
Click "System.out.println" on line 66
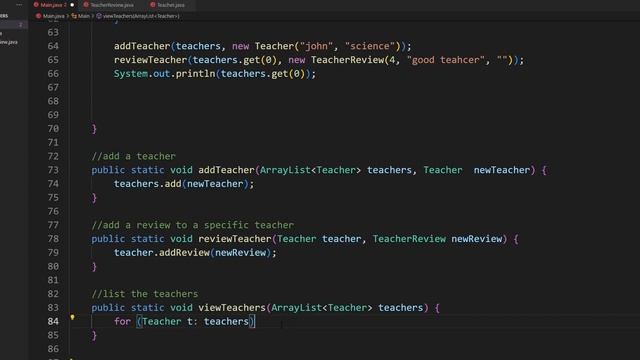click(164, 74)
